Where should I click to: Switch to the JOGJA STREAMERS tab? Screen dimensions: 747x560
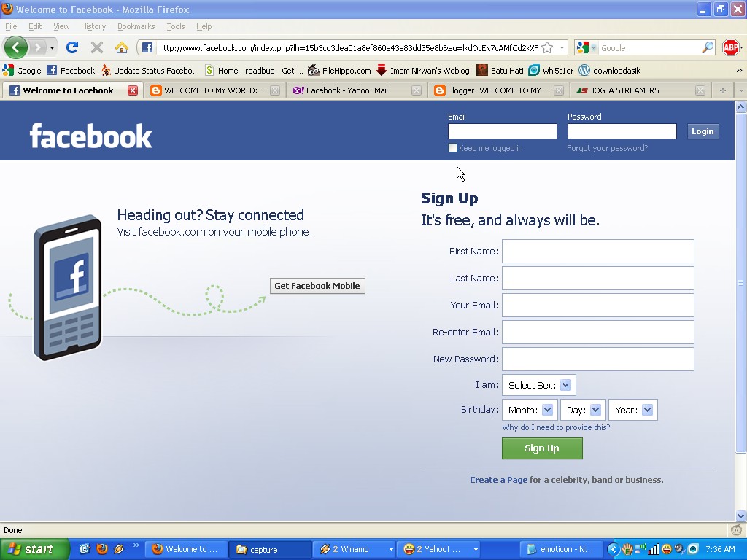640,90
